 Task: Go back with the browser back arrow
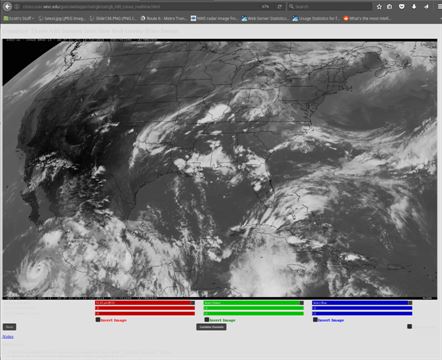7,6
